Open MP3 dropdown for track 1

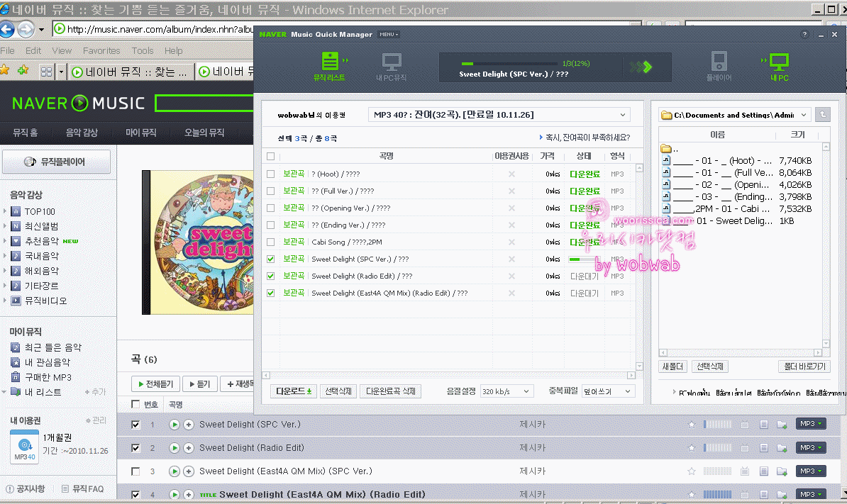click(811, 424)
